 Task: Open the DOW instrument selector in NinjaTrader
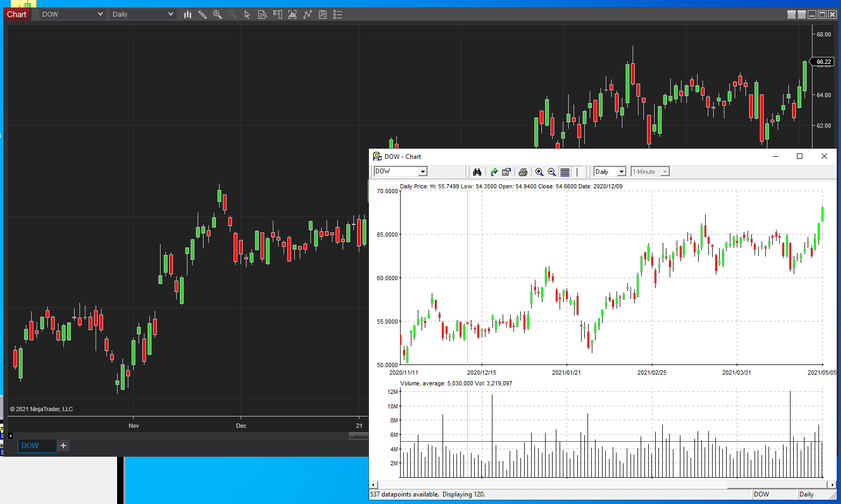tap(72, 14)
